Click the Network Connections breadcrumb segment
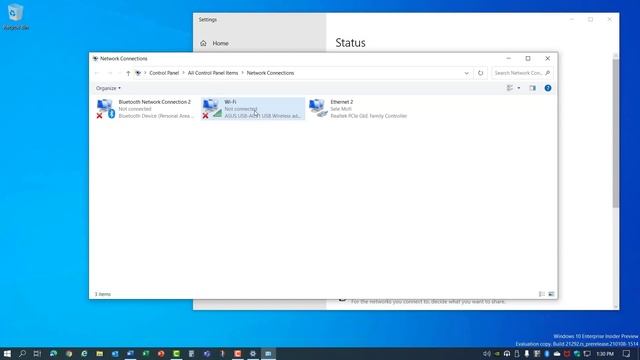This screenshot has width=640, height=360. point(270,73)
